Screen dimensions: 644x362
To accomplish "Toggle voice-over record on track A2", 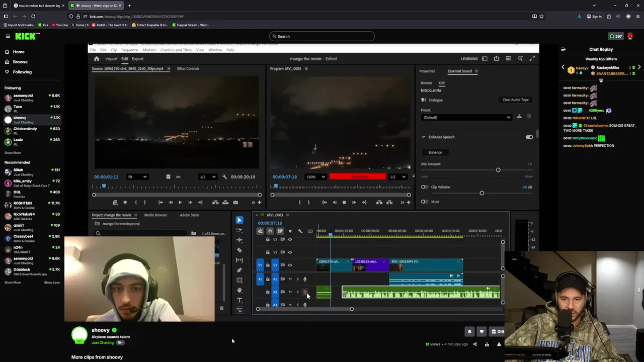I will click(x=305, y=292).
